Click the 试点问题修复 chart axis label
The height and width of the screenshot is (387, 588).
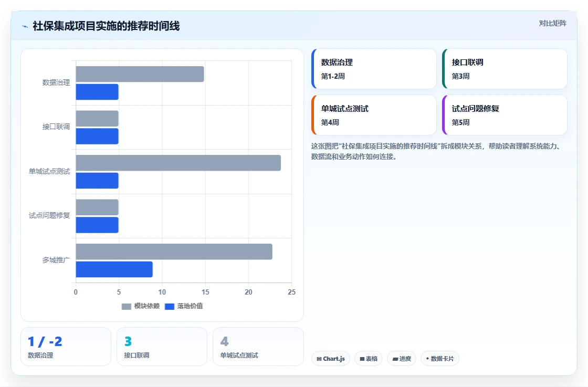[x=49, y=215]
